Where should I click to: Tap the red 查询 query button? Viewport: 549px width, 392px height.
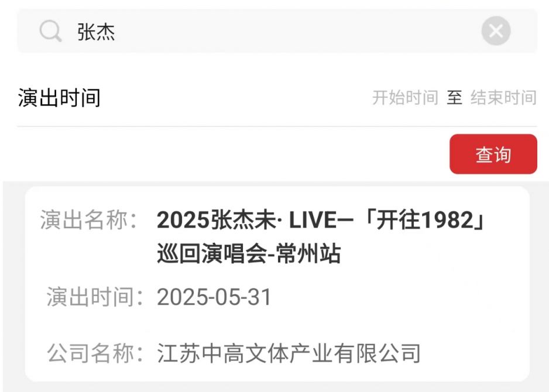pyautogui.click(x=493, y=154)
